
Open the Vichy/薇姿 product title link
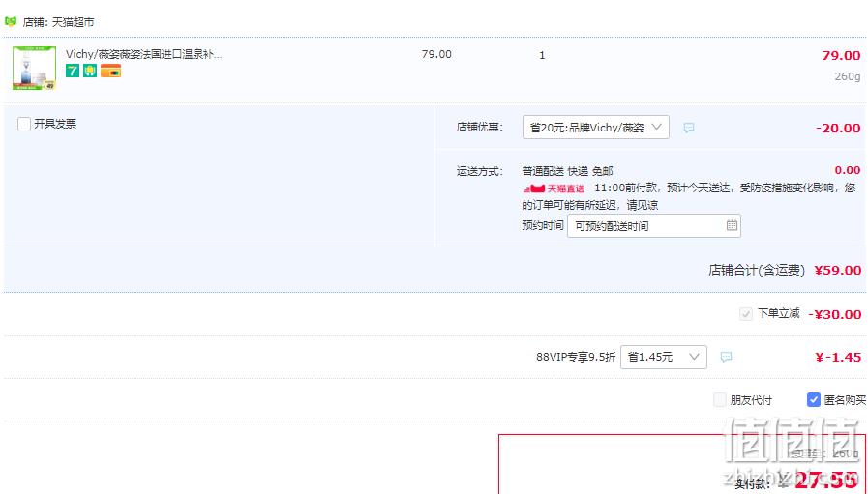(x=144, y=54)
